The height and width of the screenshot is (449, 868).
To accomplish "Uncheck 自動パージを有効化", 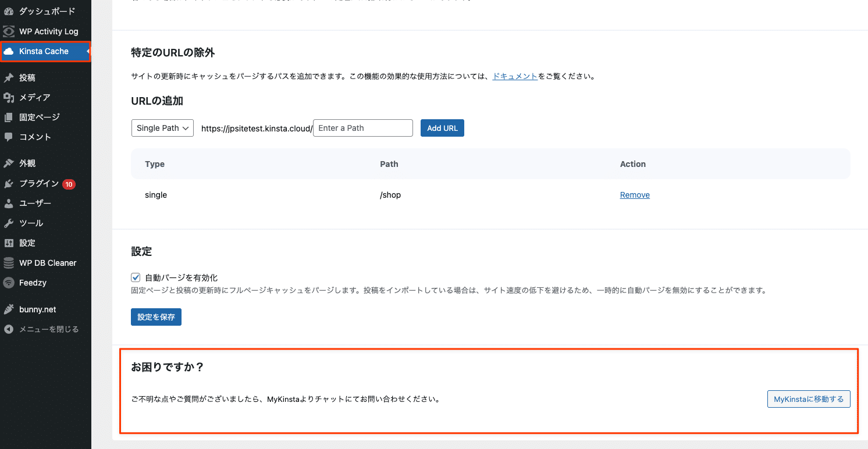I will click(x=135, y=277).
